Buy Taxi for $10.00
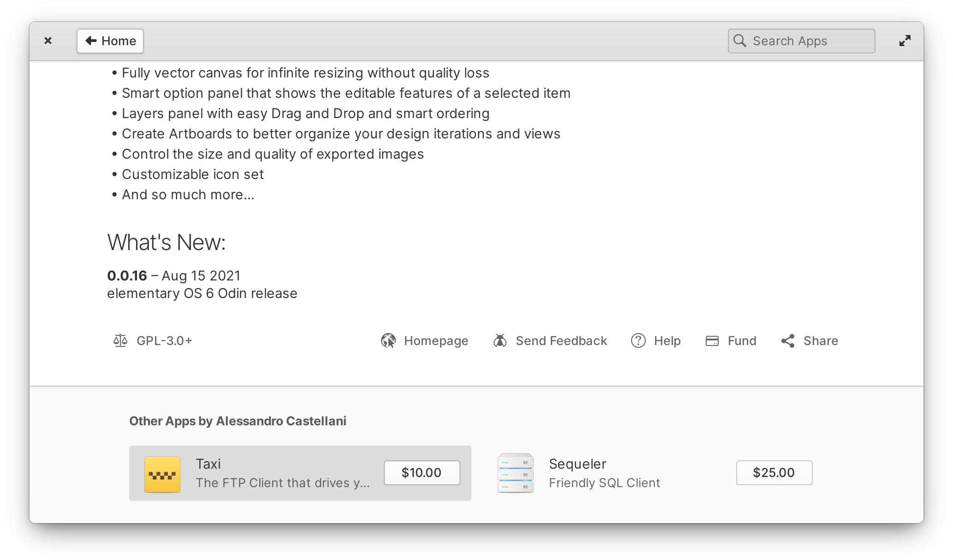The width and height of the screenshot is (953, 560). (x=422, y=473)
